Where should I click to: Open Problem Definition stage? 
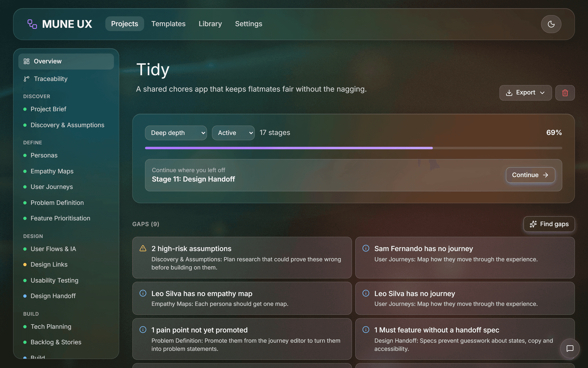coord(66,203)
